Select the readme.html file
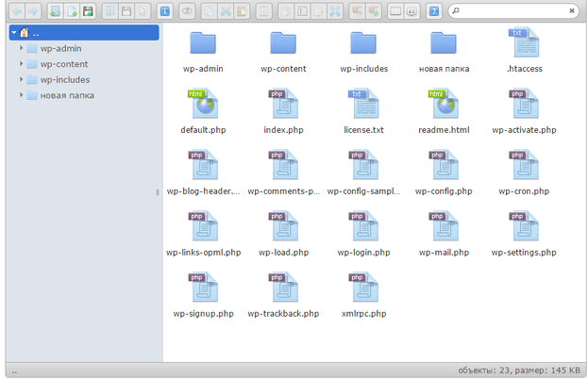Screen dimensions: 588x379 click(x=444, y=104)
